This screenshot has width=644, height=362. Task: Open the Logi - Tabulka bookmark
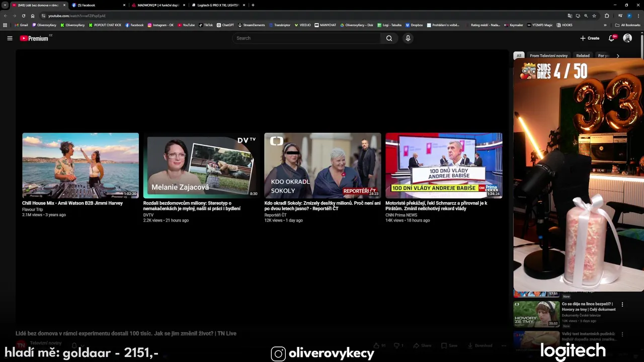(389, 25)
